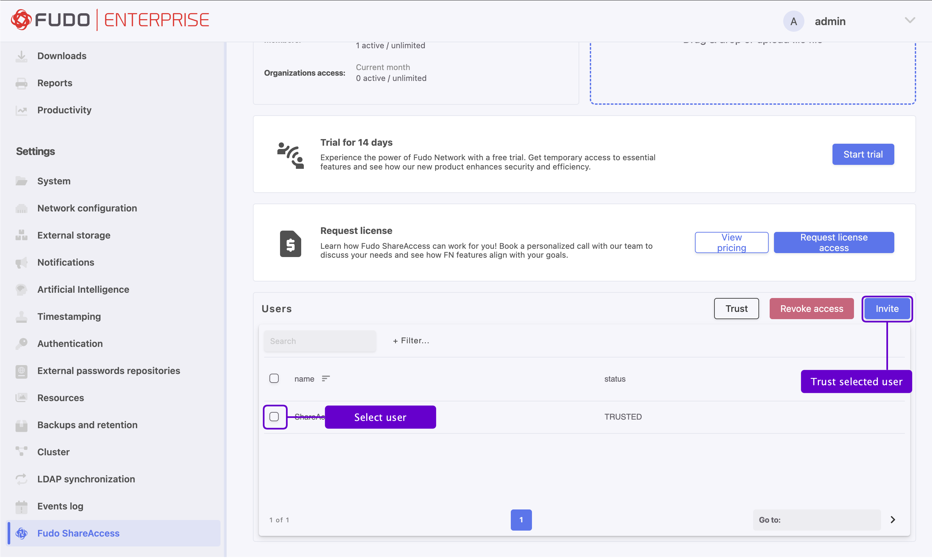
Task: Click the status column header
Action: [615, 379]
